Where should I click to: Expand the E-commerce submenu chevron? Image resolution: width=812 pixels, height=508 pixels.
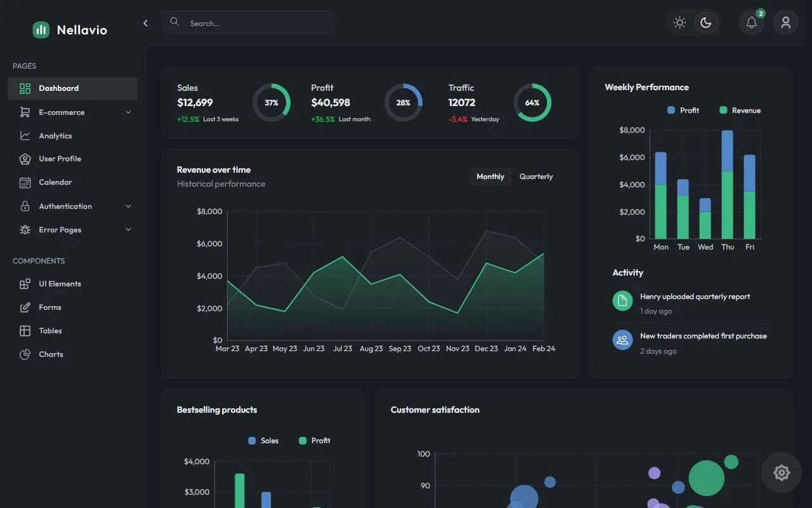pos(128,112)
